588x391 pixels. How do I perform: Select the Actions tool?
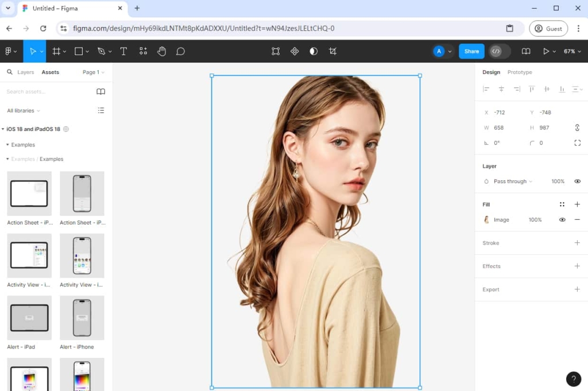pos(142,51)
